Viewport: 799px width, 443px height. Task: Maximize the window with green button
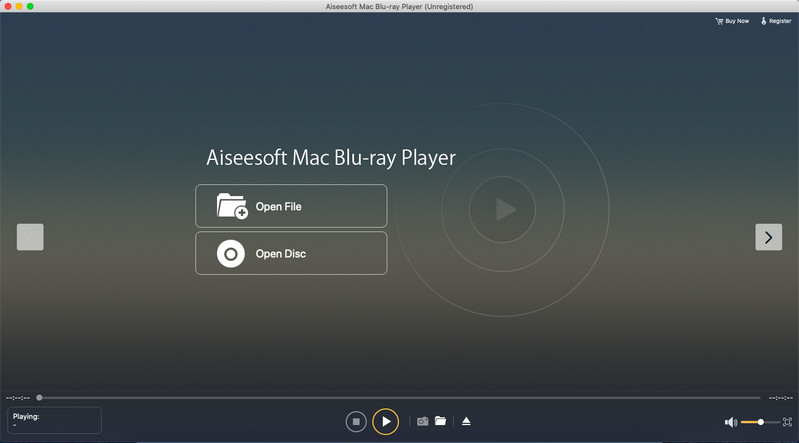(x=31, y=6)
